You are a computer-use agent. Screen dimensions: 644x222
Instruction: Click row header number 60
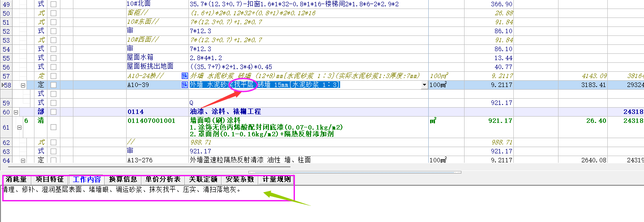pos(6,112)
